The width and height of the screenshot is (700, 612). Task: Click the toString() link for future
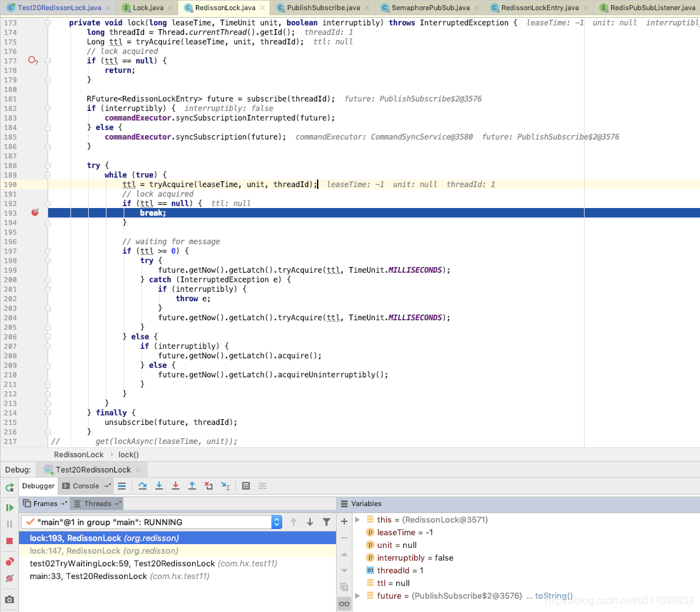click(554, 596)
